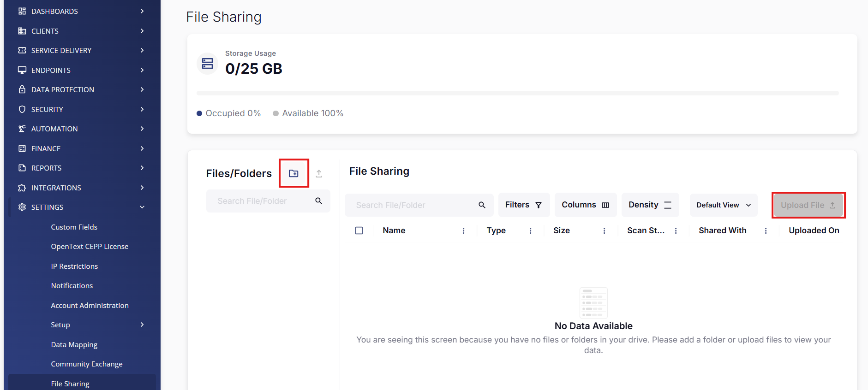
Task: Click the '0/25 GB' storage value
Action: 253,69
